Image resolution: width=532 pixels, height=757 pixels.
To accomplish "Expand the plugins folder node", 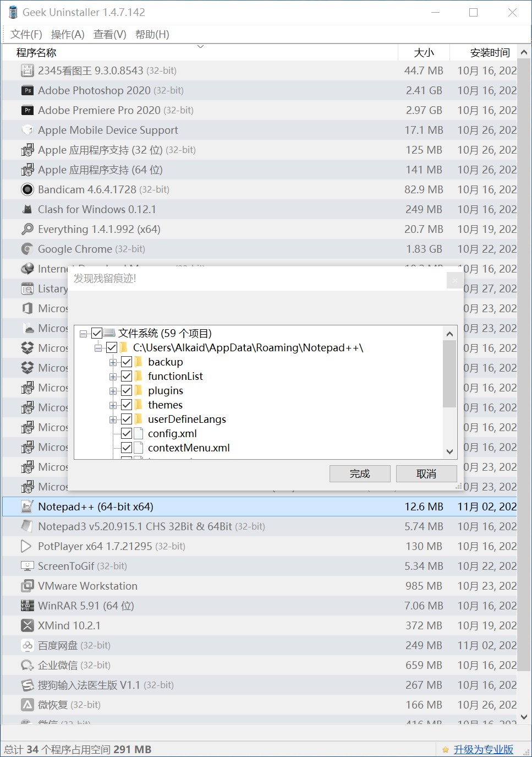I will tap(113, 391).
